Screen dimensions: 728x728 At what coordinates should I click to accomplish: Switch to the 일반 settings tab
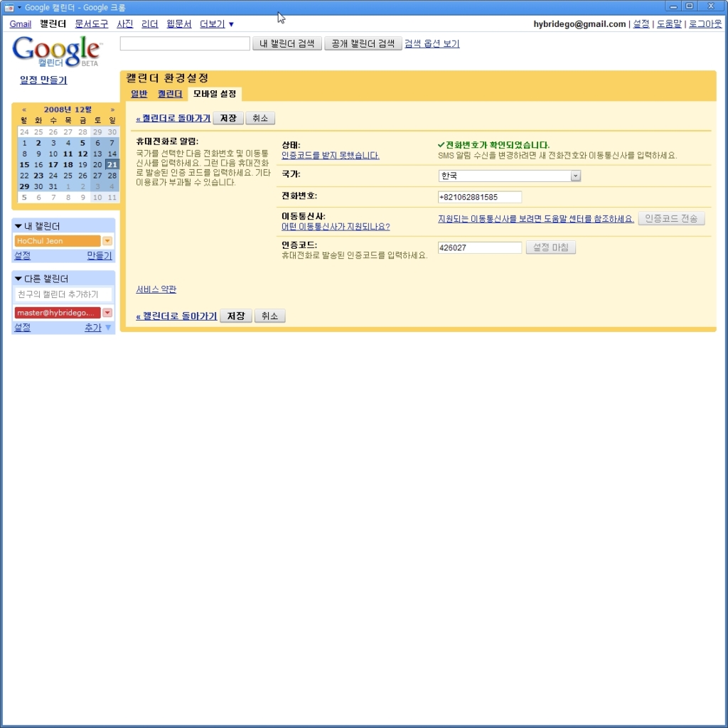pos(139,94)
